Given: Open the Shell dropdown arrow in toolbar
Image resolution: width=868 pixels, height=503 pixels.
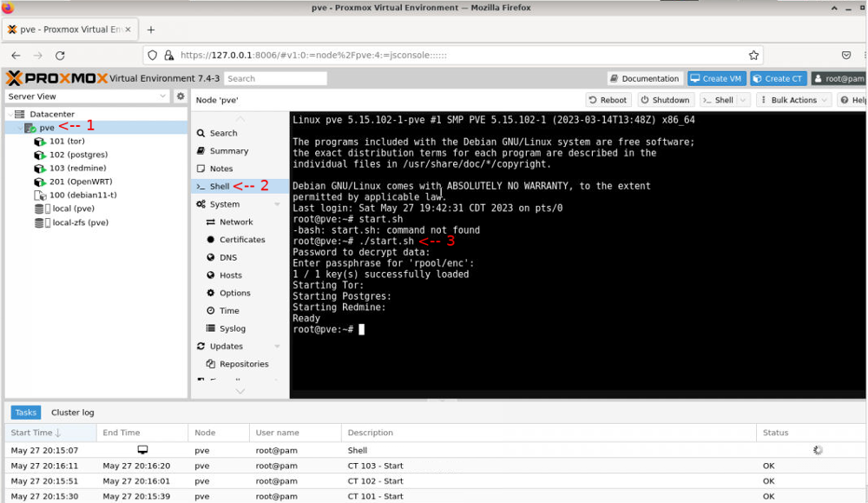Looking at the screenshot, I should click(x=744, y=100).
